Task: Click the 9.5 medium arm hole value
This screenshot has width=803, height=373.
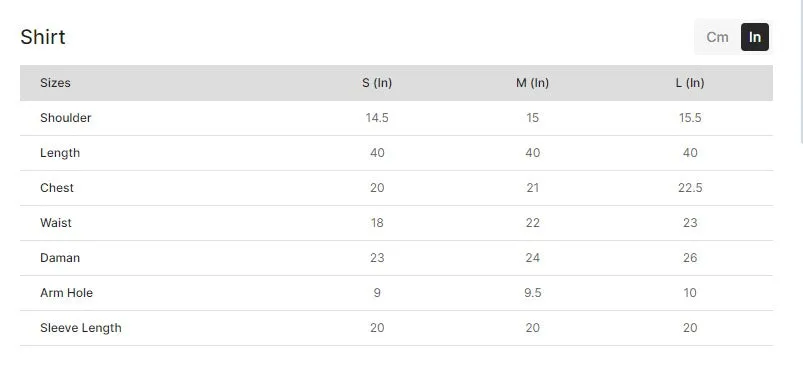Action: [x=533, y=293]
